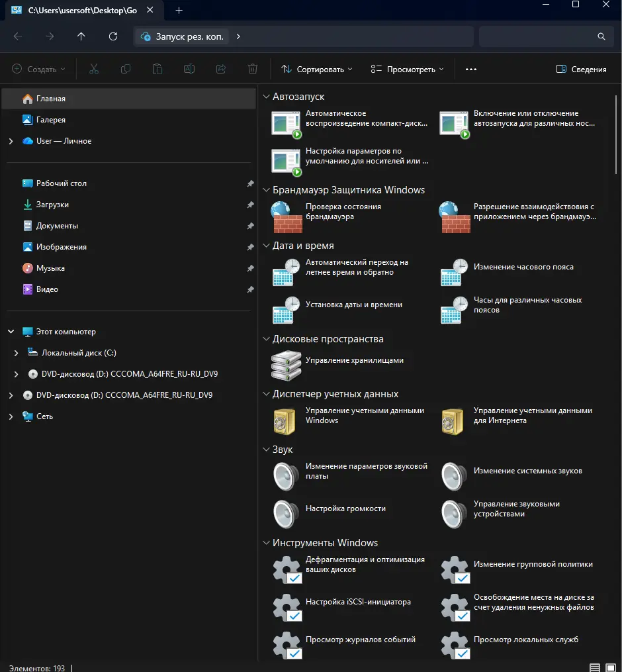Switch to large thumbnails view in status bar
Screen dimensions: 622x672
612,667
